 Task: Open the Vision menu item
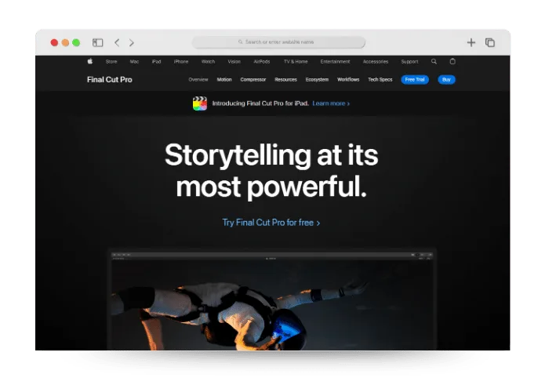click(235, 62)
